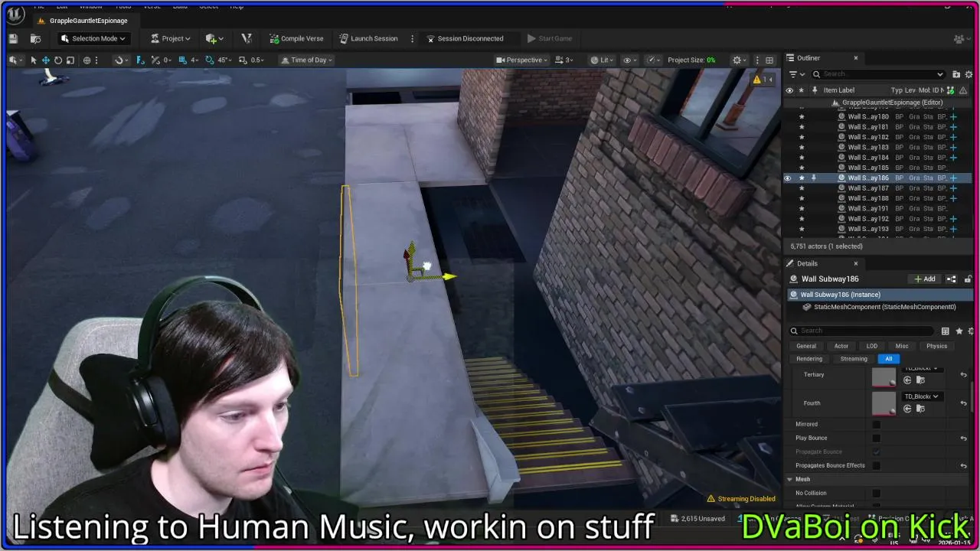Click the Outliner search field
Image resolution: width=980 pixels, height=551 pixels.
pyautogui.click(x=879, y=74)
